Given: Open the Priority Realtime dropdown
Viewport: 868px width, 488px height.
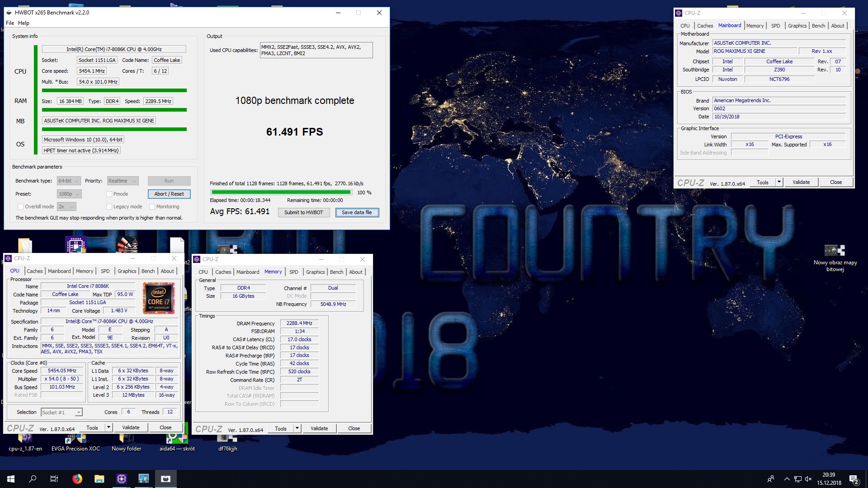Looking at the screenshot, I should (123, 181).
